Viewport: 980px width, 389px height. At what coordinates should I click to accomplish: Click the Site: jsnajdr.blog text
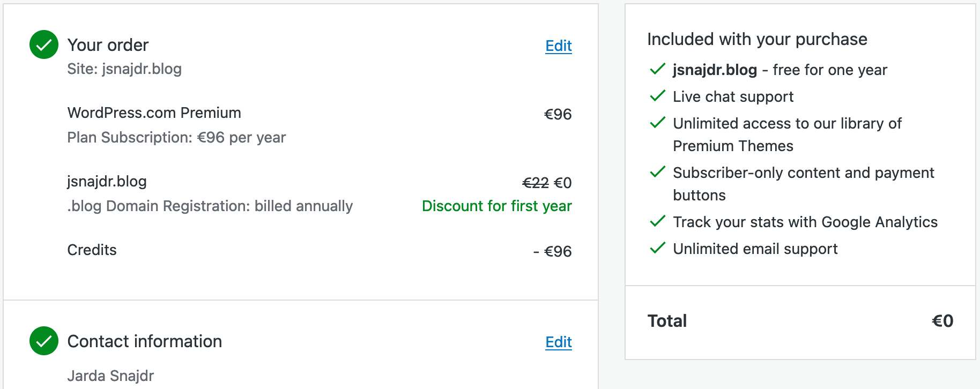[x=124, y=69]
